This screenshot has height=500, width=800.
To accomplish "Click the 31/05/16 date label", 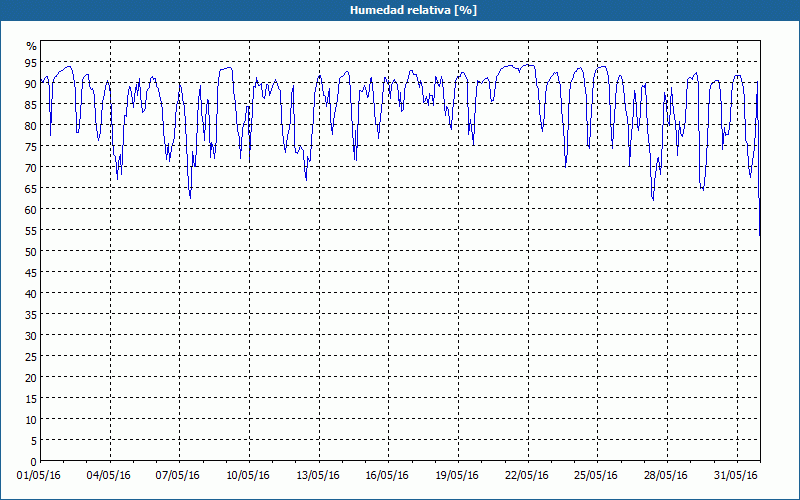I will click(736, 476).
